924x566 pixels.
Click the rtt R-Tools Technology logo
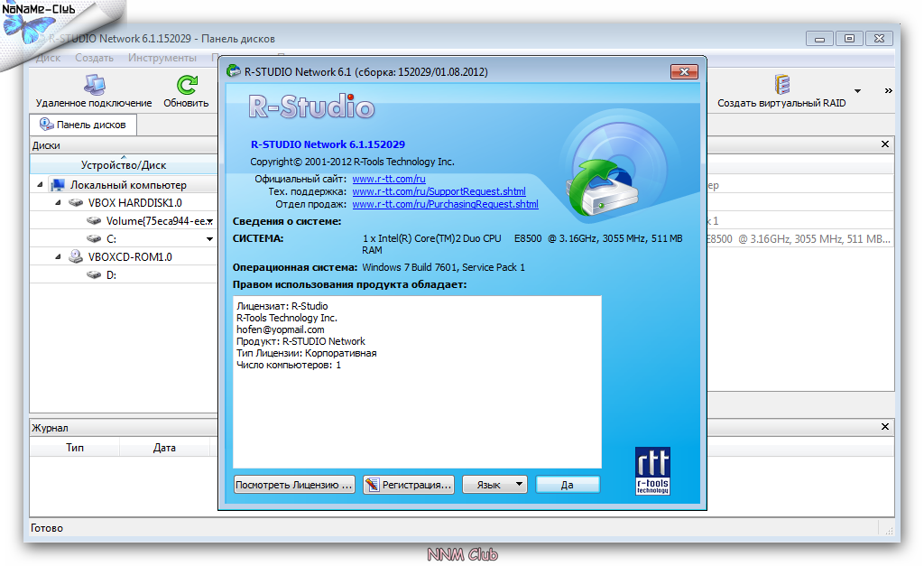pyautogui.click(x=652, y=470)
